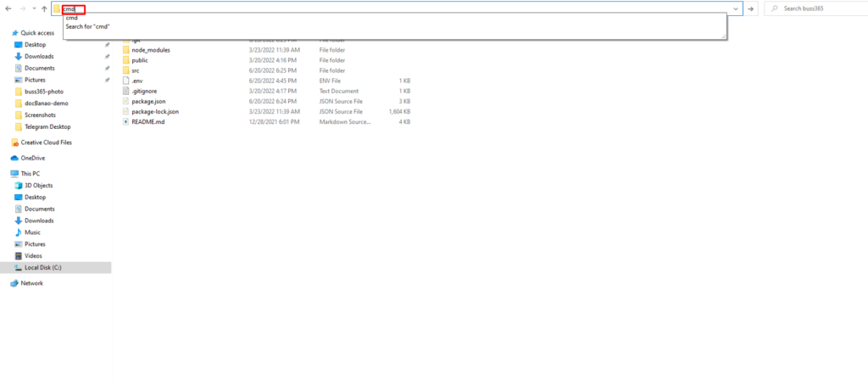This screenshot has height=380, width=868.
Task: Open the Music folder under This PC
Action: coord(32,232)
